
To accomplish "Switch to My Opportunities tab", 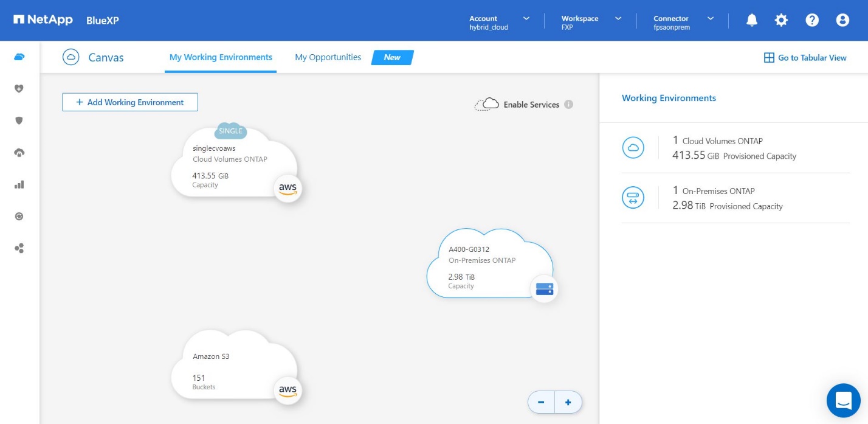I will pyautogui.click(x=328, y=57).
